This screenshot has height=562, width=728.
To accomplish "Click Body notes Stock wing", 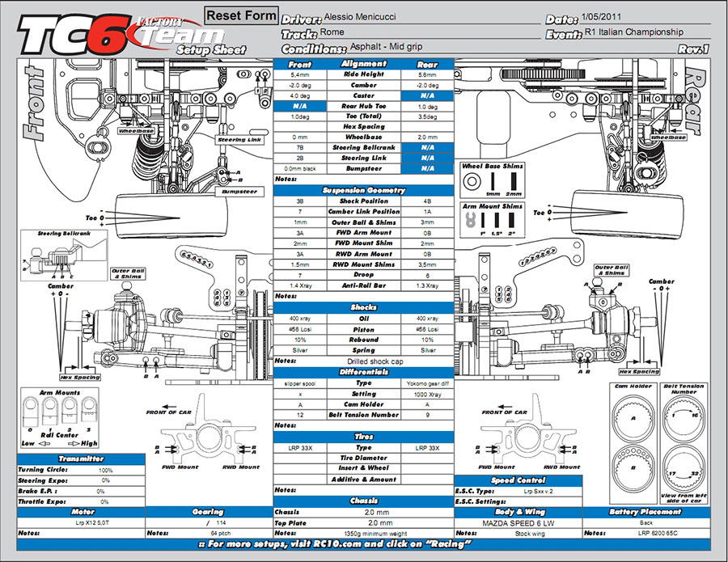I will (530, 535).
